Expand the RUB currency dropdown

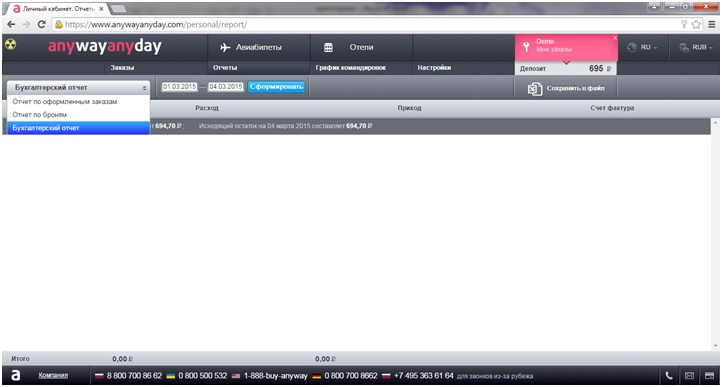[696, 47]
